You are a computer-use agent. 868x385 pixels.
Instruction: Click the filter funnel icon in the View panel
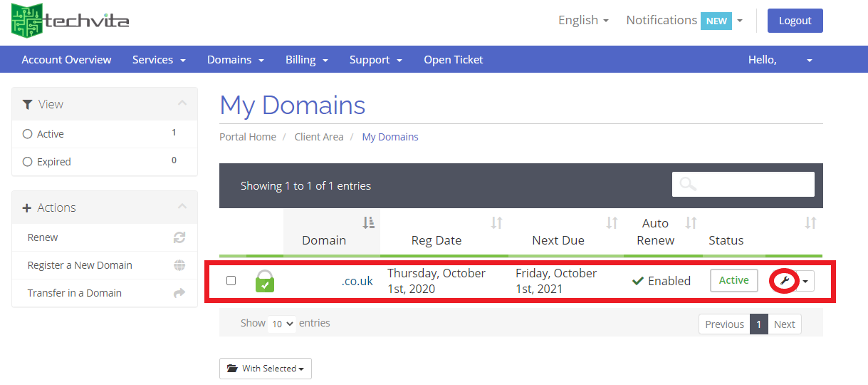click(28, 104)
